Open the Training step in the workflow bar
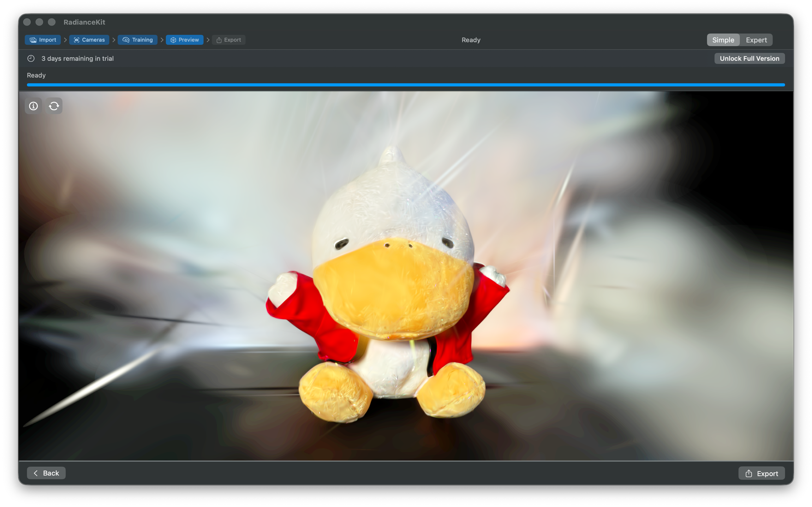Viewport: 812px width, 507px height. point(138,39)
